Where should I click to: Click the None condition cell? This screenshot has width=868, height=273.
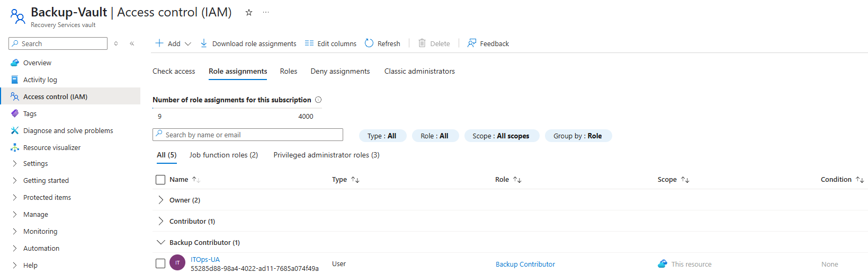click(830, 264)
